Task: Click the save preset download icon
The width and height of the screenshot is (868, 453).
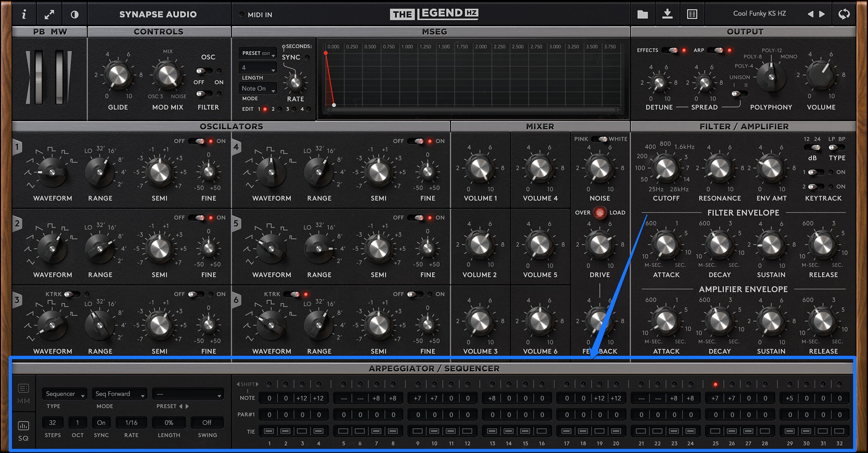Action: click(x=667, y=14)
